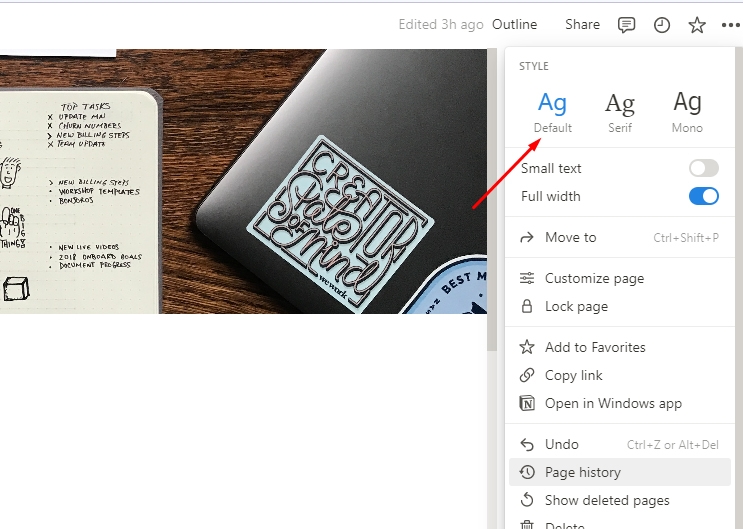Open Customize page settings
743x529 pixels.
pos(594,279)
